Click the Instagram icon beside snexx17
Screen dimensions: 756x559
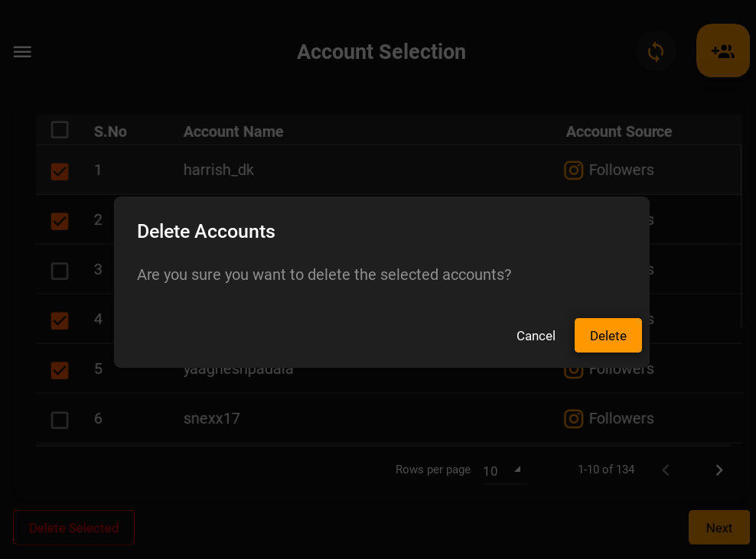(x=573, y=418)
